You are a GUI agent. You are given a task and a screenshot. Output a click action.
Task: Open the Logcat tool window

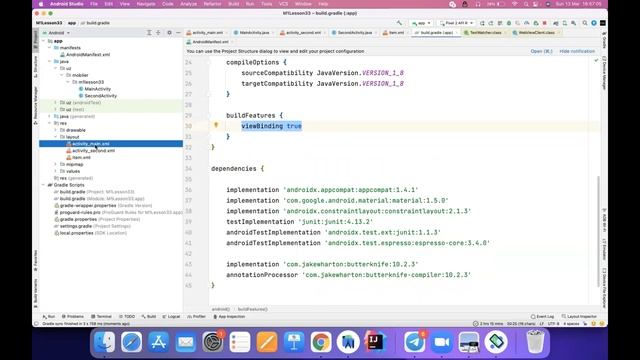coord(171,316)
